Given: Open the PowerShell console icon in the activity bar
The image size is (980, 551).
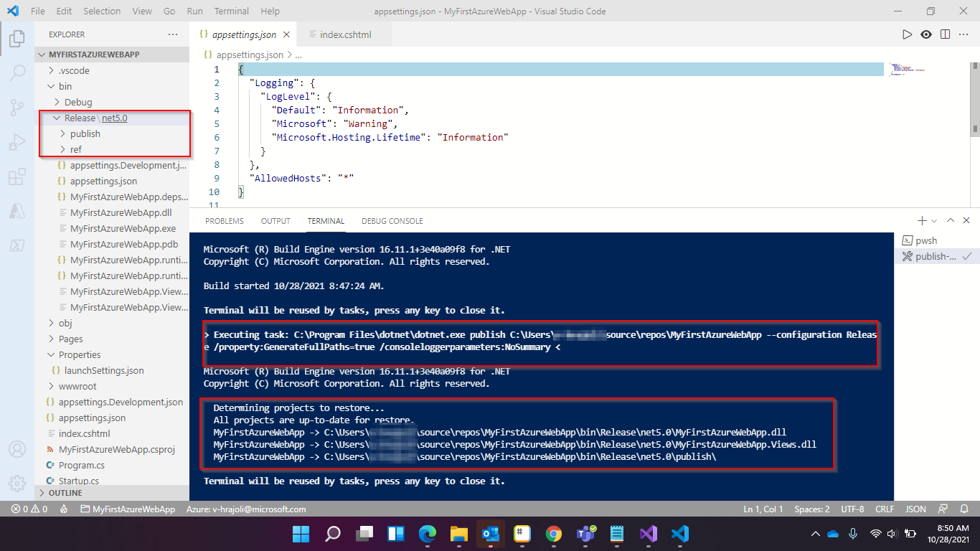Looking at the screenshot, I should tap(17, 245).
